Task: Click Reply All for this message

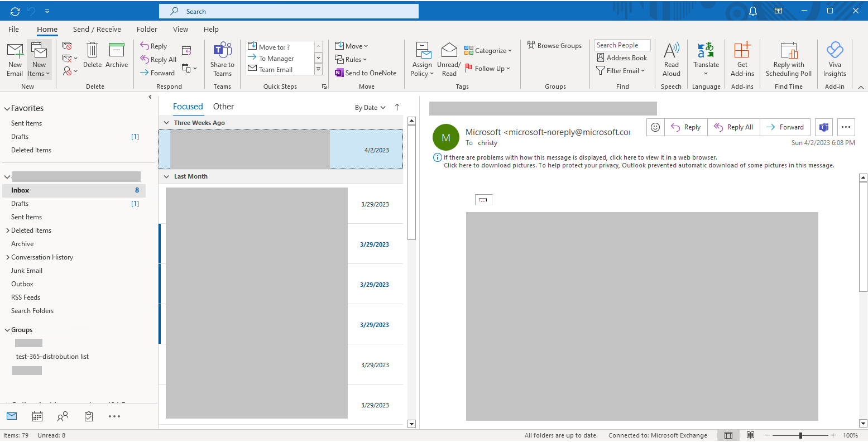Action: coord(733,127)
